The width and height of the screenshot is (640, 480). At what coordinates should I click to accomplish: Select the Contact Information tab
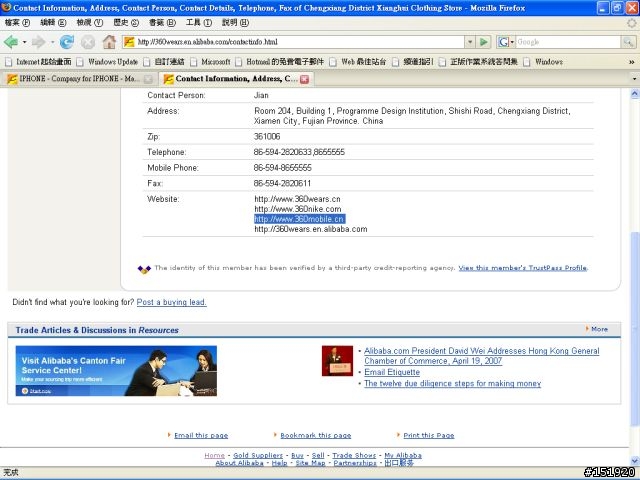[235, 79]
